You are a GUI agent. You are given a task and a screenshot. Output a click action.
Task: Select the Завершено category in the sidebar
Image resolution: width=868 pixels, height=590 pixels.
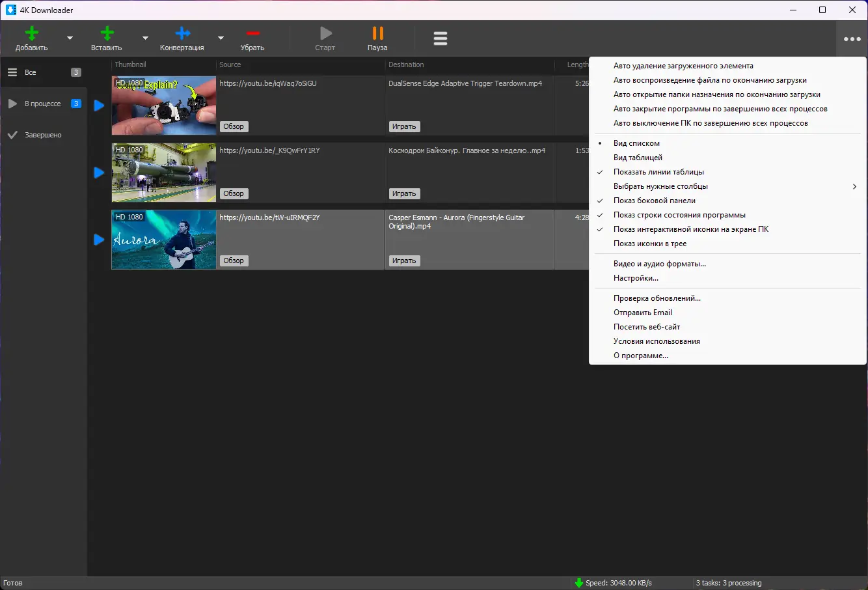(x=43, y=135)
